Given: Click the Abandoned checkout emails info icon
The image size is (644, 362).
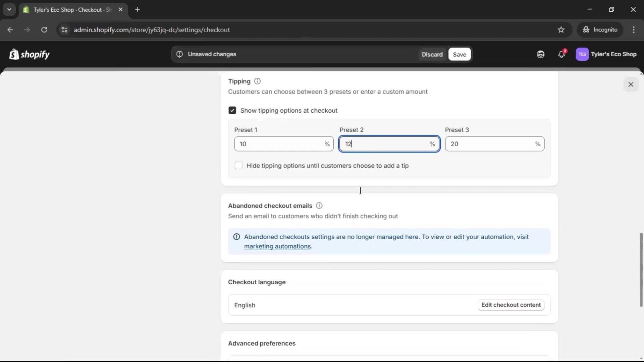Looking at the screenshot, I should [319, 205].
